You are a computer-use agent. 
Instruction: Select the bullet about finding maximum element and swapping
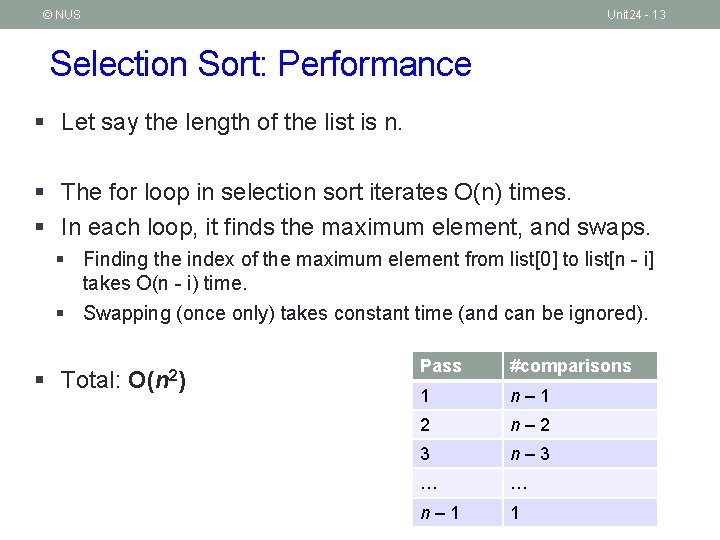click(x=355, y=225)
